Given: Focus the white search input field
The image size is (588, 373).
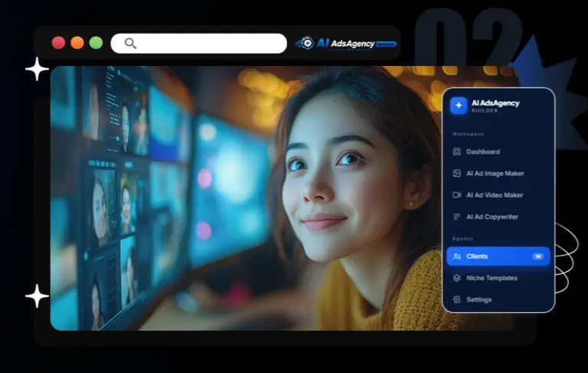Looking at the screenshot, I should [199, 44].
